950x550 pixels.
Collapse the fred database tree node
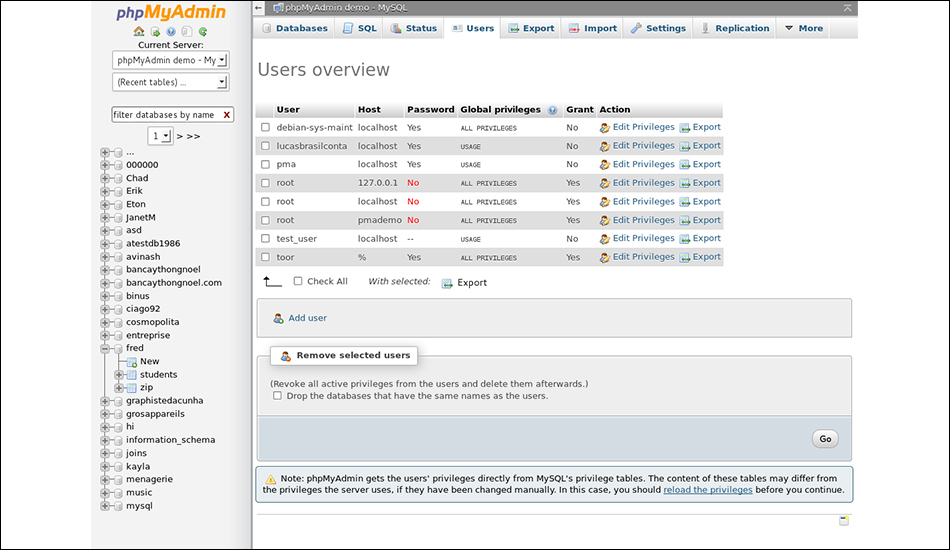click(x=105, y=348)
